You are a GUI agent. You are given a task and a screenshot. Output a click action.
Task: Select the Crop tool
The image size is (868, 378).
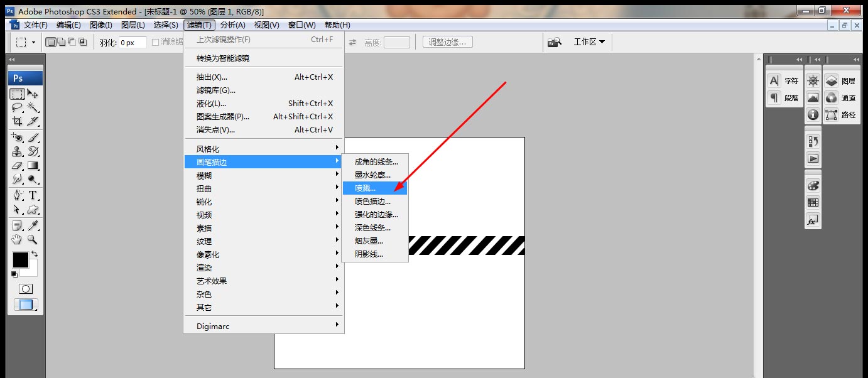(x=18, y=121)
